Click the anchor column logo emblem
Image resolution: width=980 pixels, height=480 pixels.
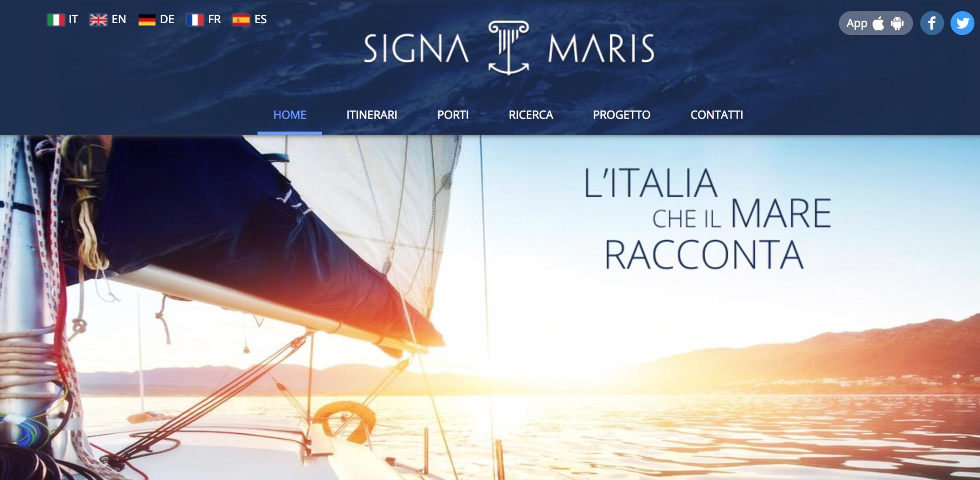point(508,48)
